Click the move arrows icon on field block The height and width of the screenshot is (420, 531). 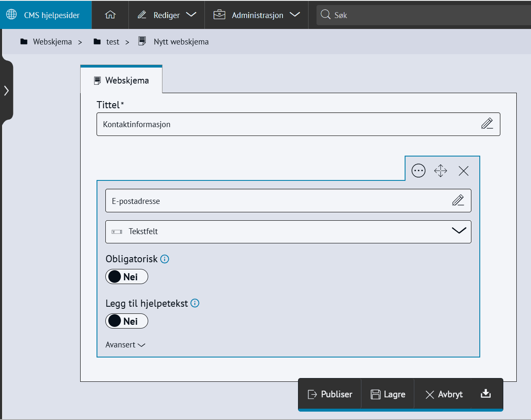(440, 171)
